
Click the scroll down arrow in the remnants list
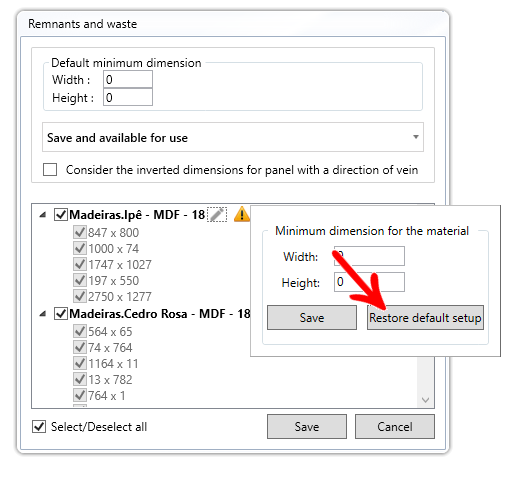425,400
